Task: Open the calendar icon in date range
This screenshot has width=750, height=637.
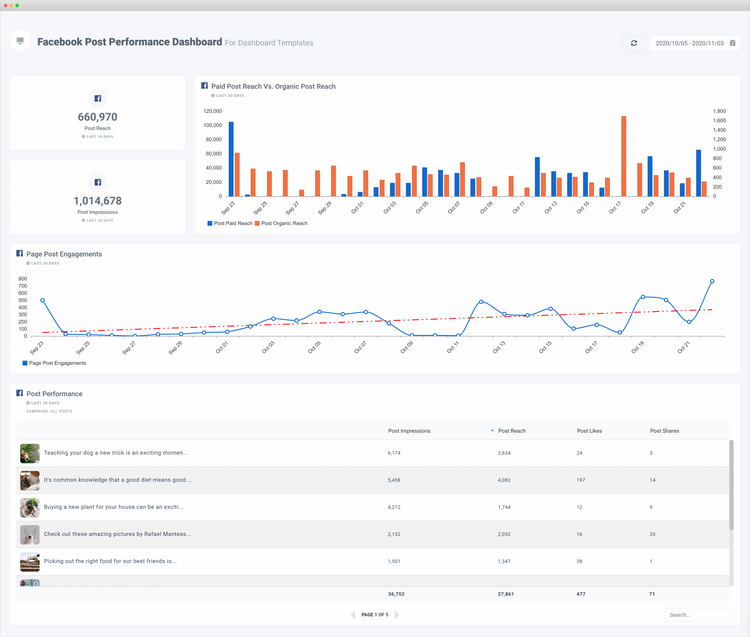Action: 732,43
